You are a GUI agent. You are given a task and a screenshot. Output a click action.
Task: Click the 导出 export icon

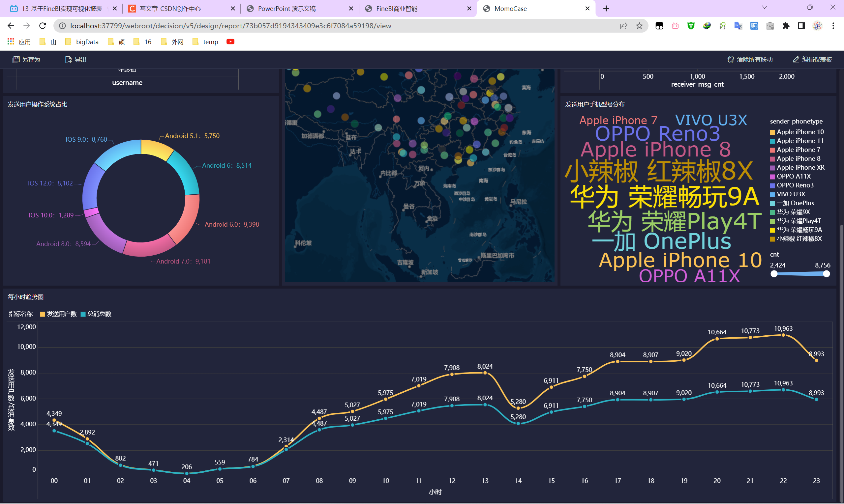click(68, 60)
